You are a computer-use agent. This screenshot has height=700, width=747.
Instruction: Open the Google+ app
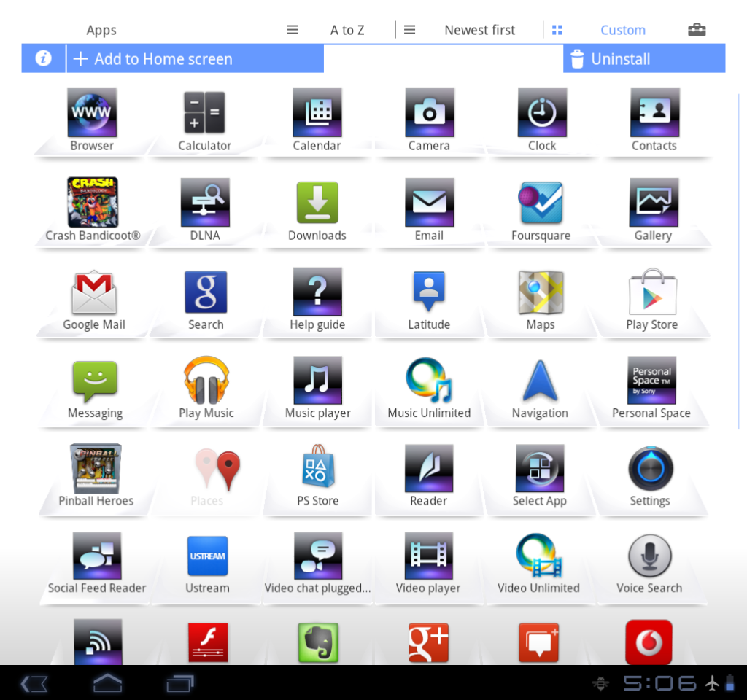click(428, 643)
